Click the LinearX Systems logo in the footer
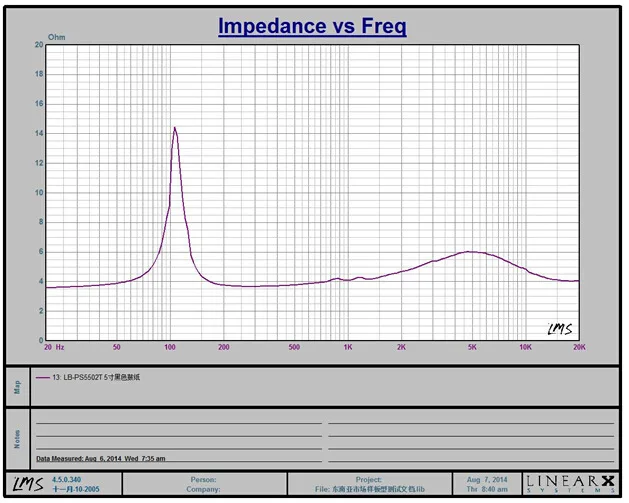 (x=570, y=484)
